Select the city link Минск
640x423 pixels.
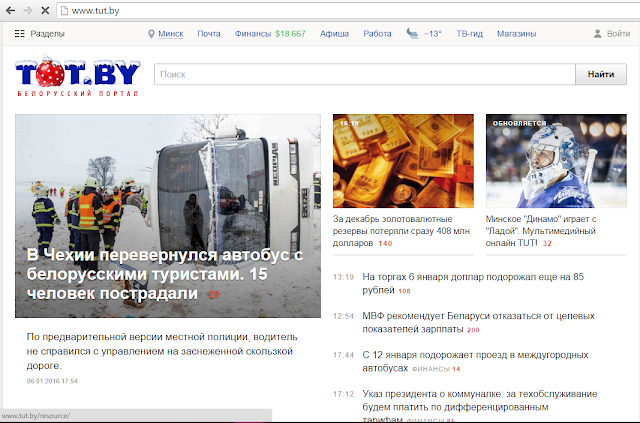click(x=171, y=34)
